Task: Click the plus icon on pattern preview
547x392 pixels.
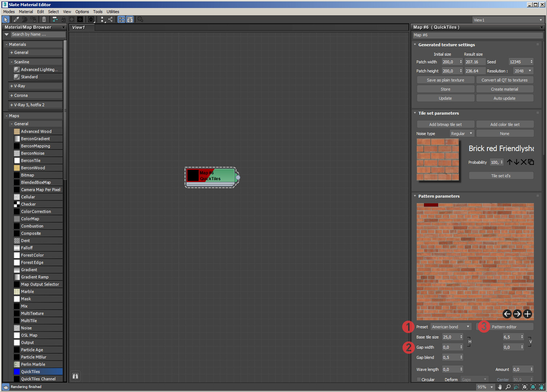Action: click(527, 314)
